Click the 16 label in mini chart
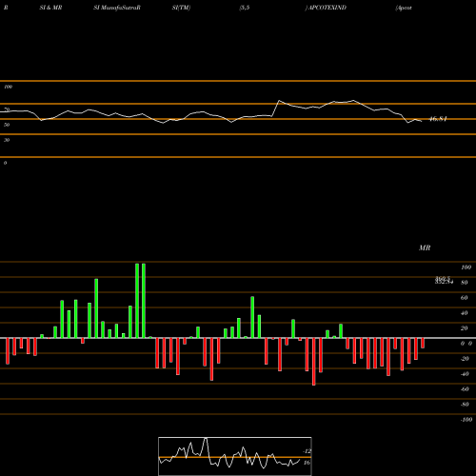The width and height of the screenshot is (476, 476). click(x=307, y=463)
